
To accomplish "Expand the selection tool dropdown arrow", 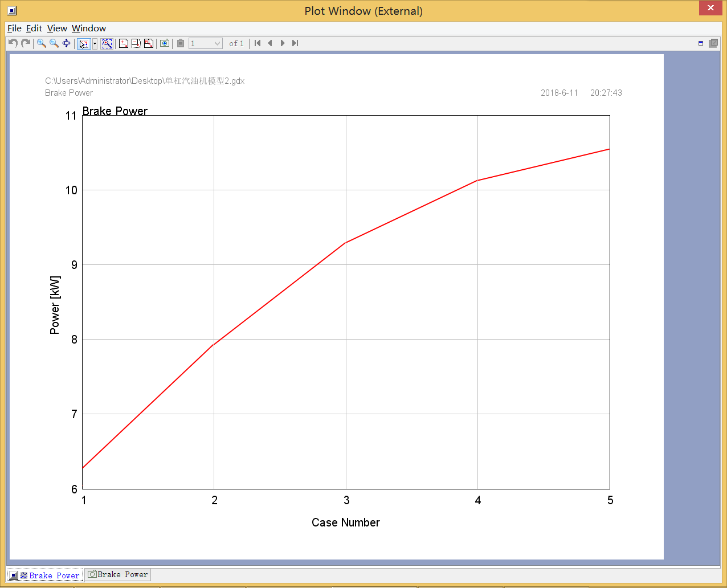I will pos(95,44).
